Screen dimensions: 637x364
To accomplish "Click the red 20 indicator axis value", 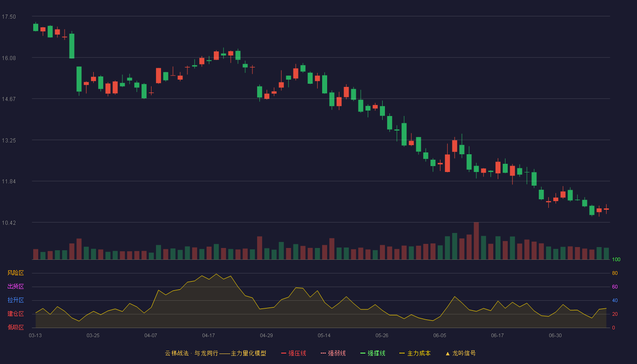I will pos(615,314).
